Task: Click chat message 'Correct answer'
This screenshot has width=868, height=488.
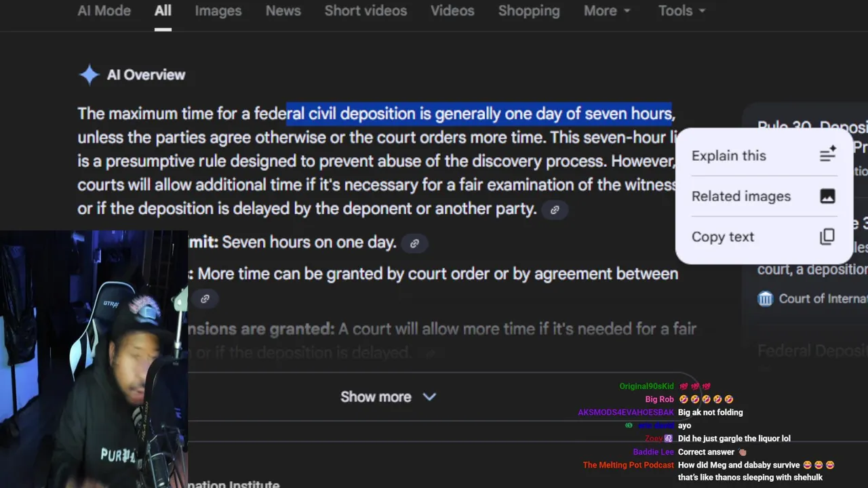Action: pos(706,452)
